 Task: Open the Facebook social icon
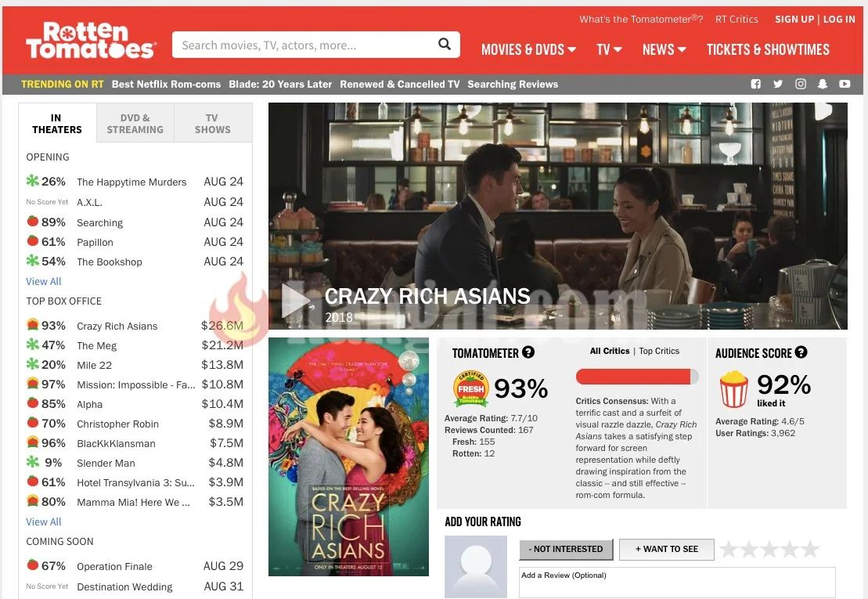coord(755,85)
